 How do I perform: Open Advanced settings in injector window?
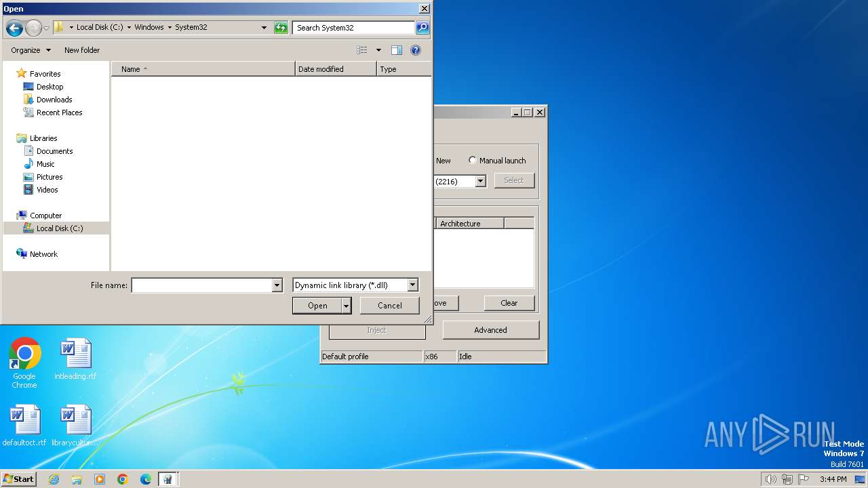pos(490,330)
